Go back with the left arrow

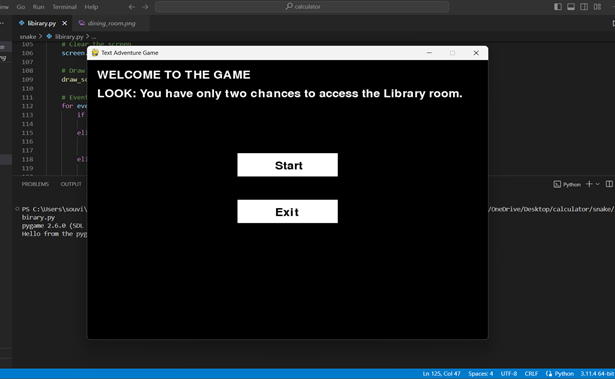pyautogui.click(x=132, y=7)
